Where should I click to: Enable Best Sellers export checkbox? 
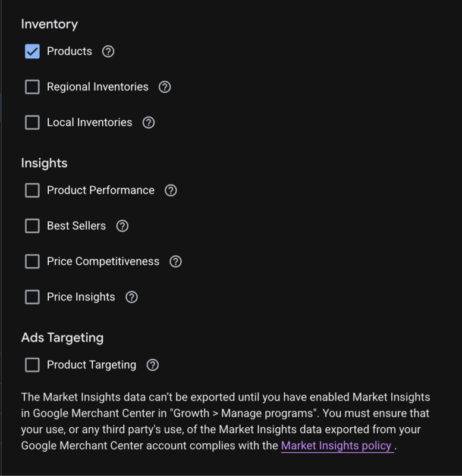tap(32, 226)
